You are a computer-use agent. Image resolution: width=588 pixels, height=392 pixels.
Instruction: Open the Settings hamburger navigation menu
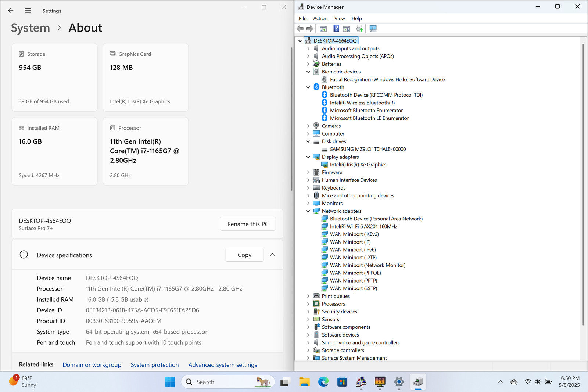pos(28,11)
